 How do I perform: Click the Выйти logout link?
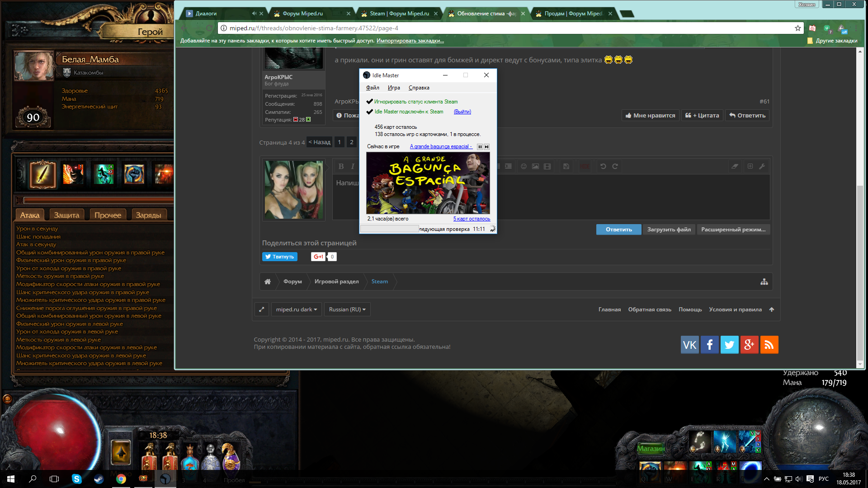click(462, 112)
